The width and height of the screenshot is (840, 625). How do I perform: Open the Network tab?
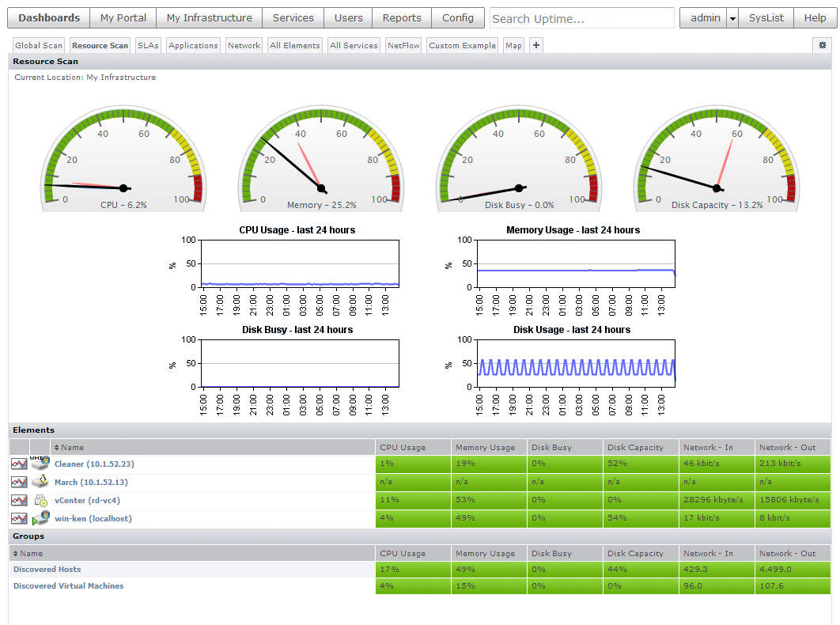pyautogui.click(x=244, y=46)
